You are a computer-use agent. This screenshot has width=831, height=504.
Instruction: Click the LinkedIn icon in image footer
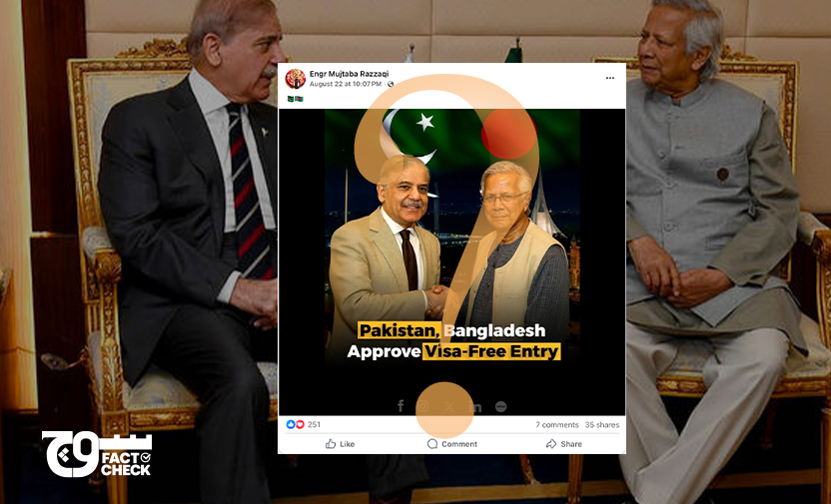(x=475, y=406)
